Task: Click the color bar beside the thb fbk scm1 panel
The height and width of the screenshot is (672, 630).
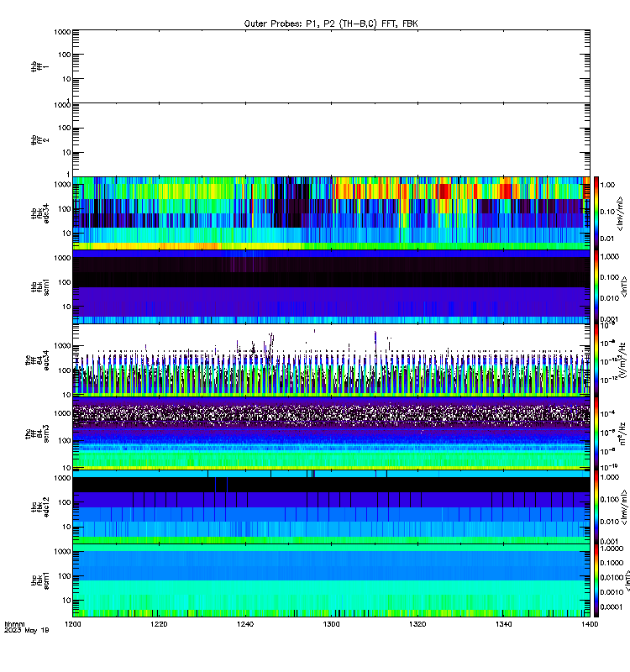Action: click(596, 286)
